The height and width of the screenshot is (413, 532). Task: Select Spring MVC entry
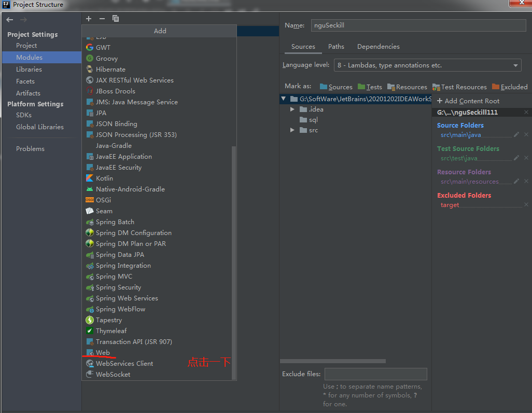(159, 277)
